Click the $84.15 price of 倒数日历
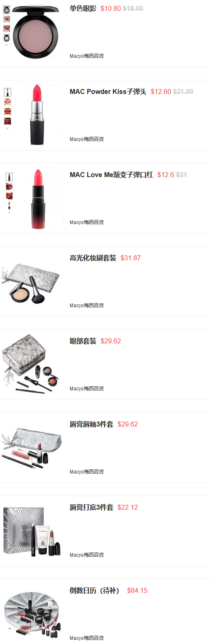Viewport: 210px width, 644px height. pos(137,590)
